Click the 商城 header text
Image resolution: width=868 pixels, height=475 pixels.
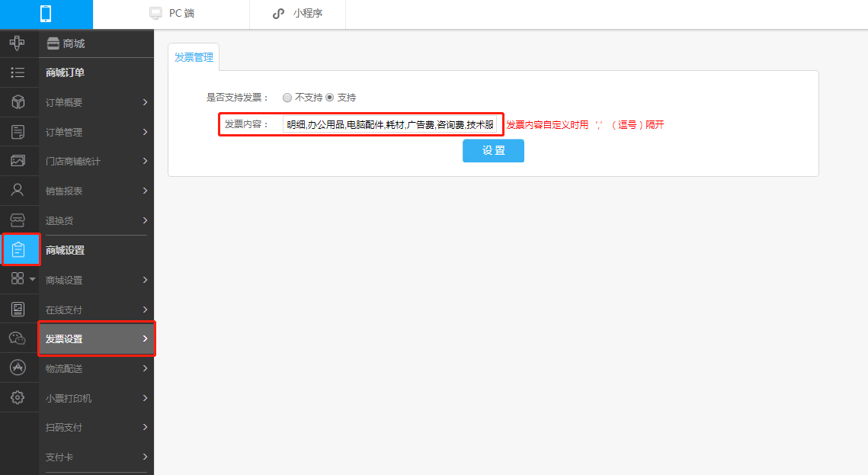click(x=74, y=43)
